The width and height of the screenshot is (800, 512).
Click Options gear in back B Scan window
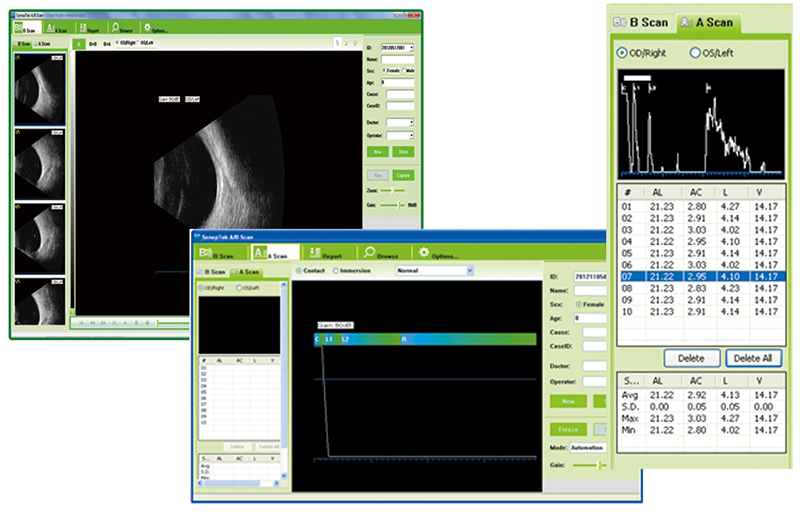tap(147, 27)
